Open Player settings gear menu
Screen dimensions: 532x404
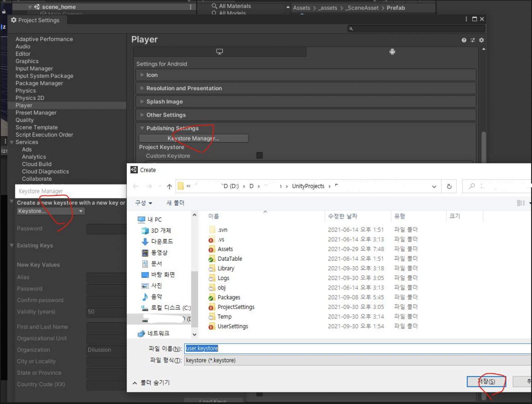point(481,40)
